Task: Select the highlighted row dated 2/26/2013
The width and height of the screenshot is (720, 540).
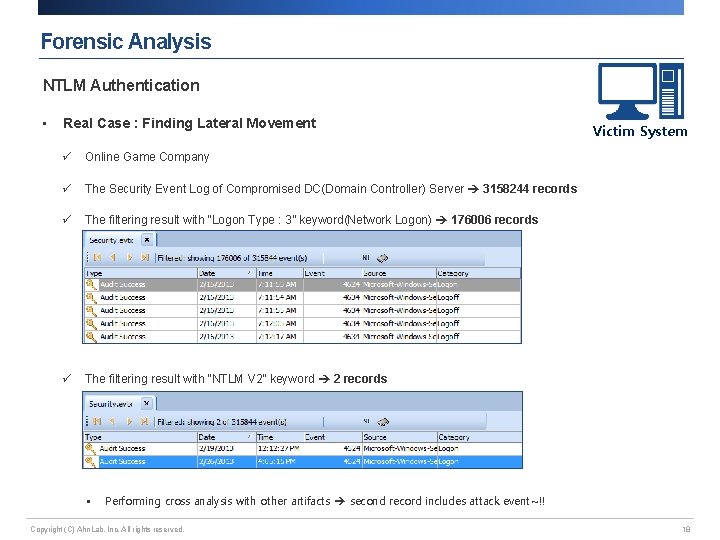Action: click(x=303, y=461)
